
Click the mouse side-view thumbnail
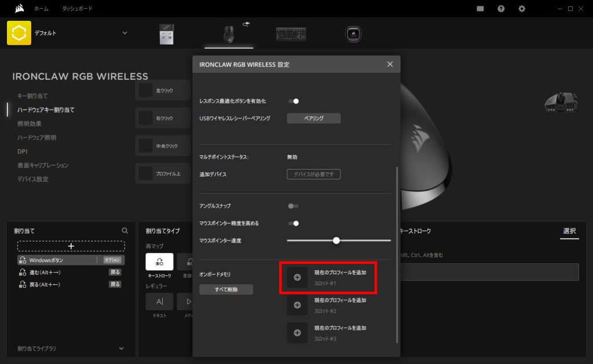[x=561, y=102]
